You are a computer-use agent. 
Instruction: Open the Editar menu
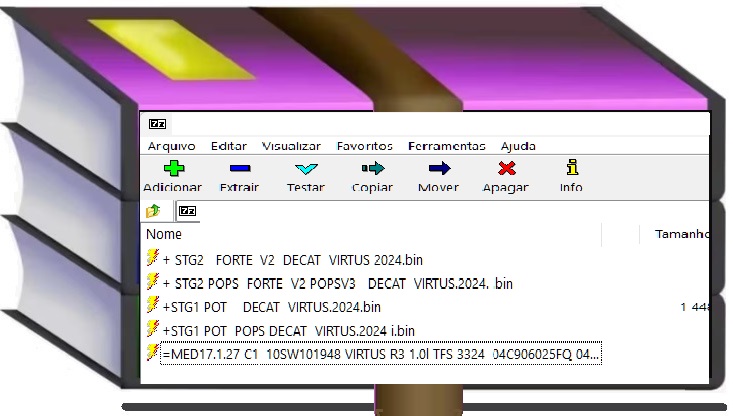[229, 146]
